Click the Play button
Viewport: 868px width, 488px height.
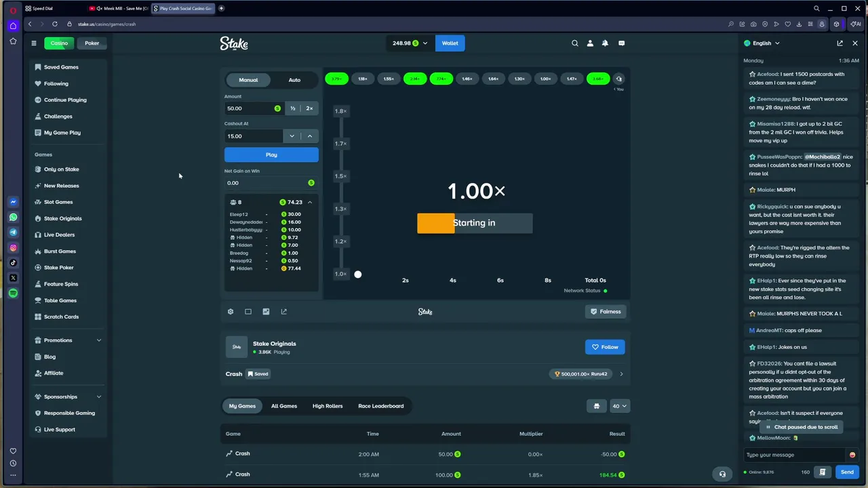tap(271, 155)
